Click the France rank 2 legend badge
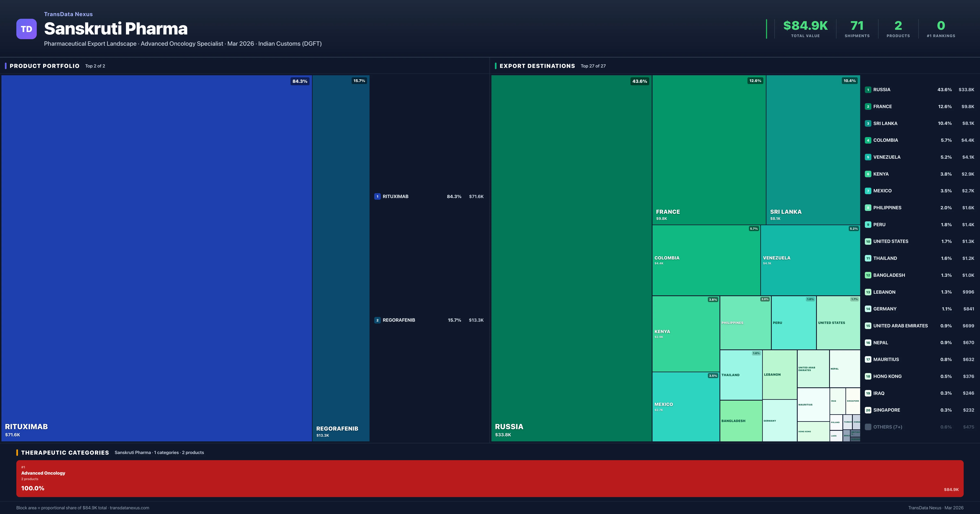The image size is (980, 514). pos(868,106)
